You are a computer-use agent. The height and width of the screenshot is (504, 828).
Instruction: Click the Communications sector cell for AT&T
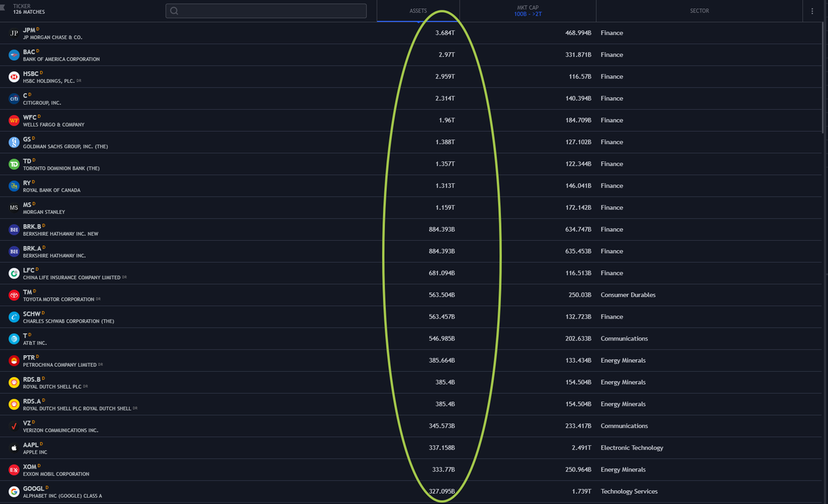coord(624,339)
